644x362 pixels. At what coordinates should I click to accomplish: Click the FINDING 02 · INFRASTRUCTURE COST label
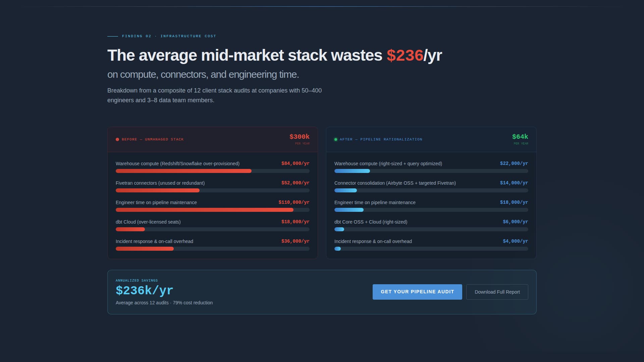(169, 36)
